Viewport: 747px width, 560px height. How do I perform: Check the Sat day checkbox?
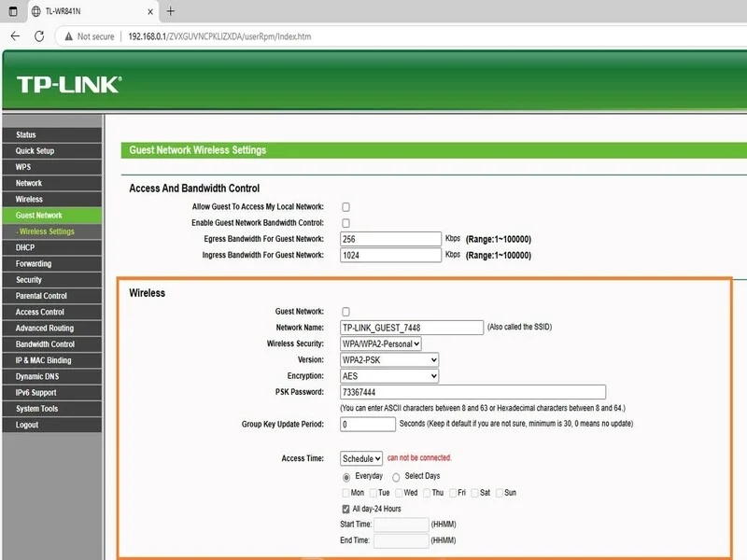(x=474, y=493)
